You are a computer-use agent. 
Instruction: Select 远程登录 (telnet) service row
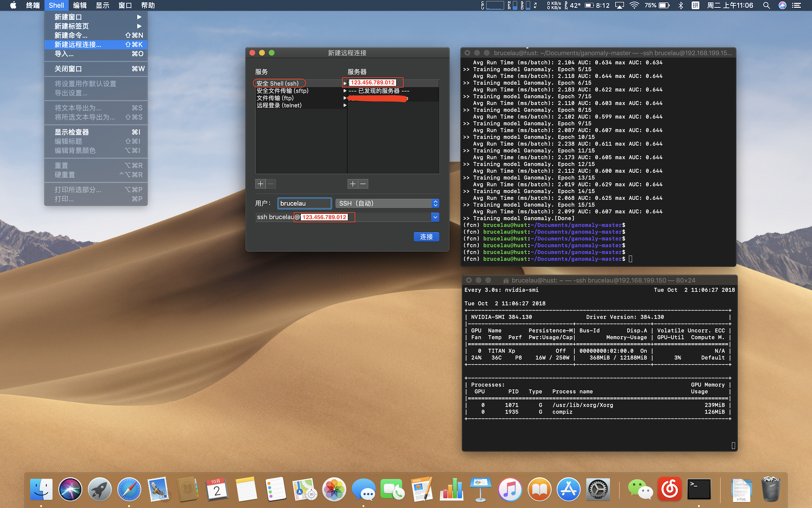click(x=279, y=105)
